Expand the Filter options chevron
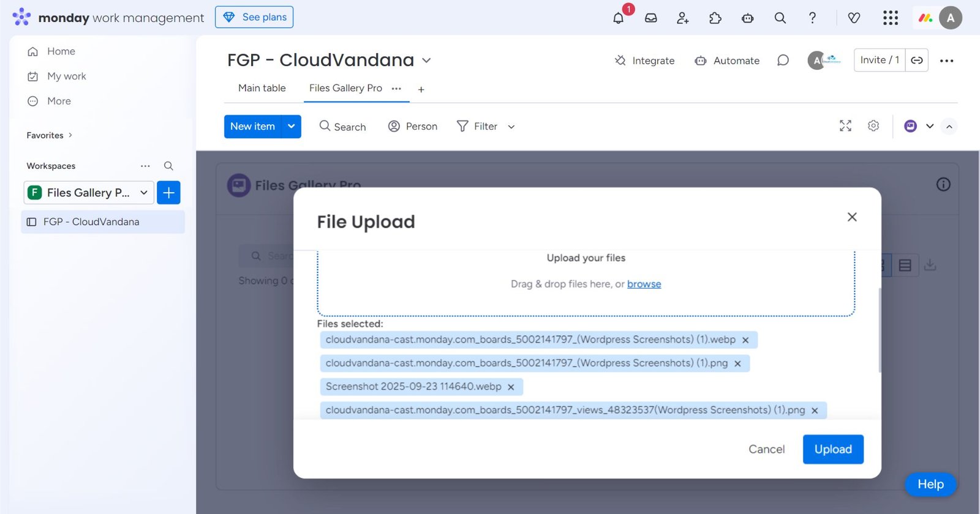 pyautogui.click(x=511, y=127)
